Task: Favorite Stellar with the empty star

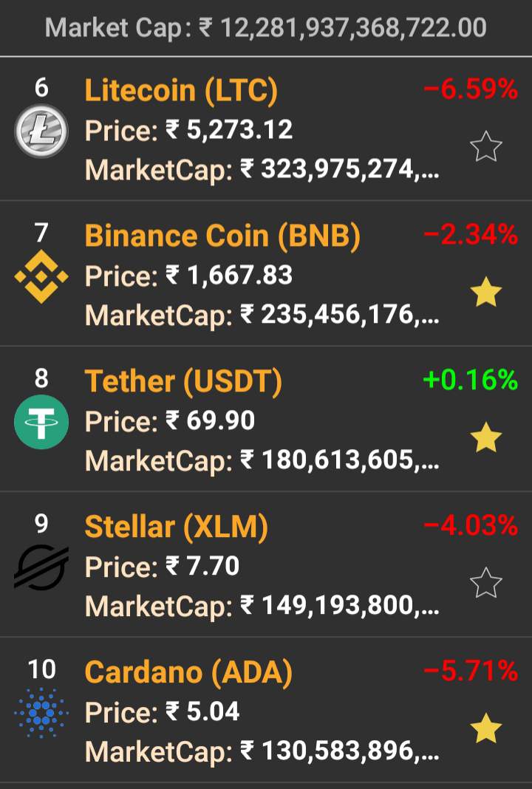Action: pyautogui.click(x=486, y=584)
